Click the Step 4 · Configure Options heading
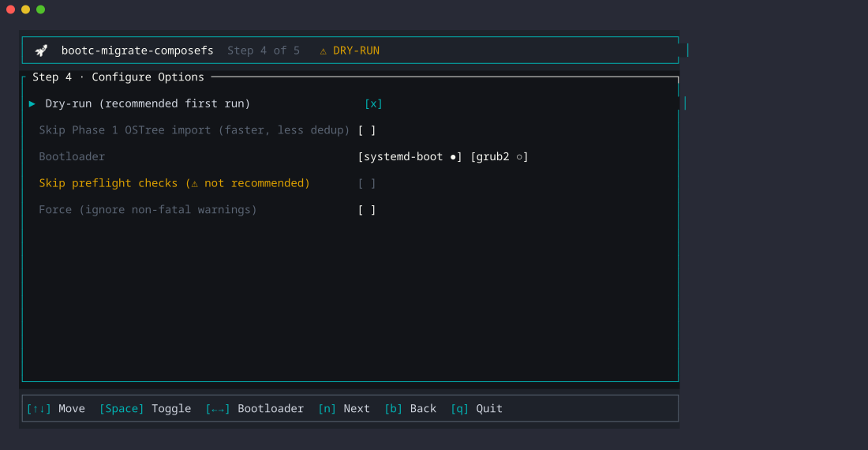 (x=118, y=77)
